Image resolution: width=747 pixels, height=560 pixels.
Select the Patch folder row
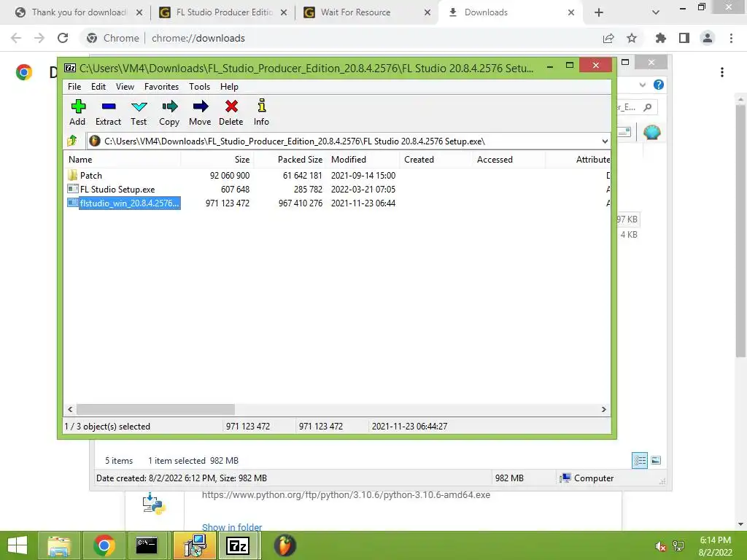[x=337, y=175]
